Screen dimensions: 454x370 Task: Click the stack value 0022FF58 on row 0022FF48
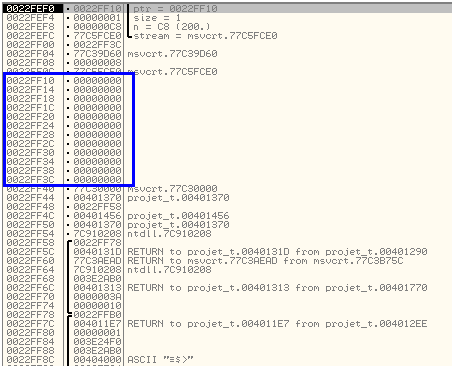[x=97, y=206]
